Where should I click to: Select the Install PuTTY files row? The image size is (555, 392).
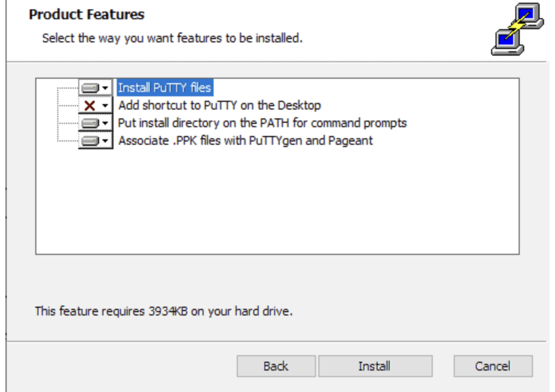point(165,88)
